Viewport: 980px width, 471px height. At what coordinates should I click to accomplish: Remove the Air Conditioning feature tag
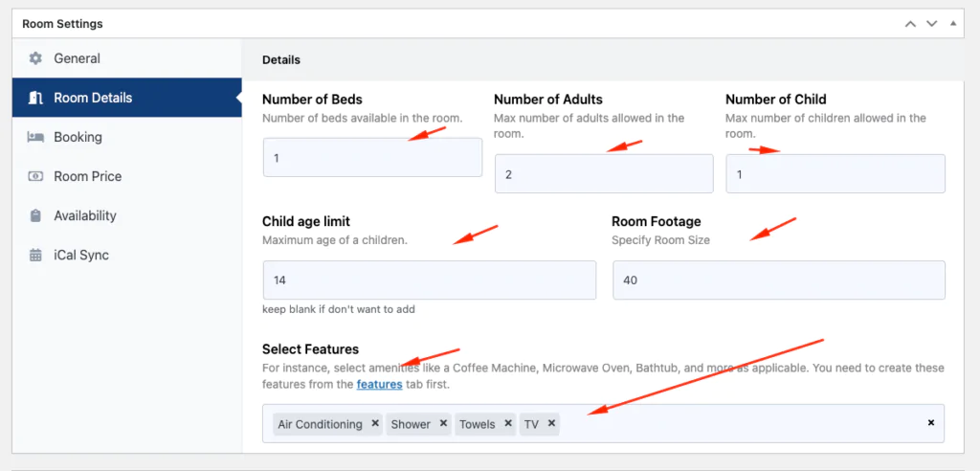click(375, 423)
